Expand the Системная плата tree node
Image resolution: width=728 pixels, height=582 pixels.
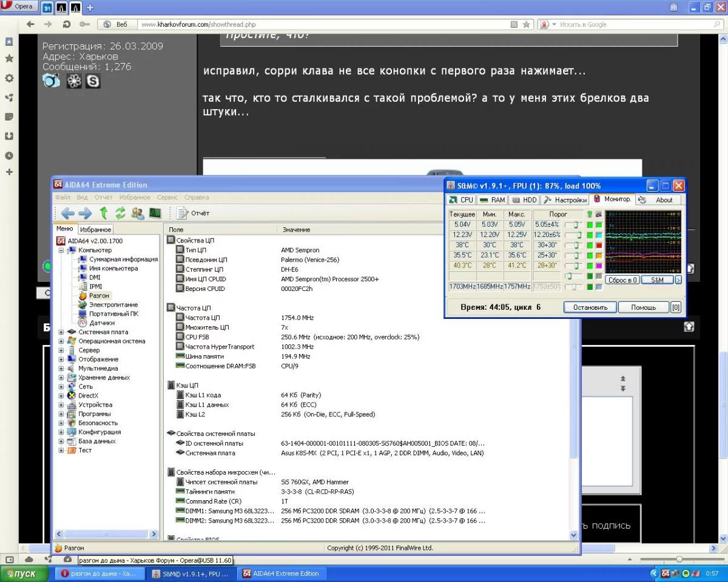[x=61, y=332]
